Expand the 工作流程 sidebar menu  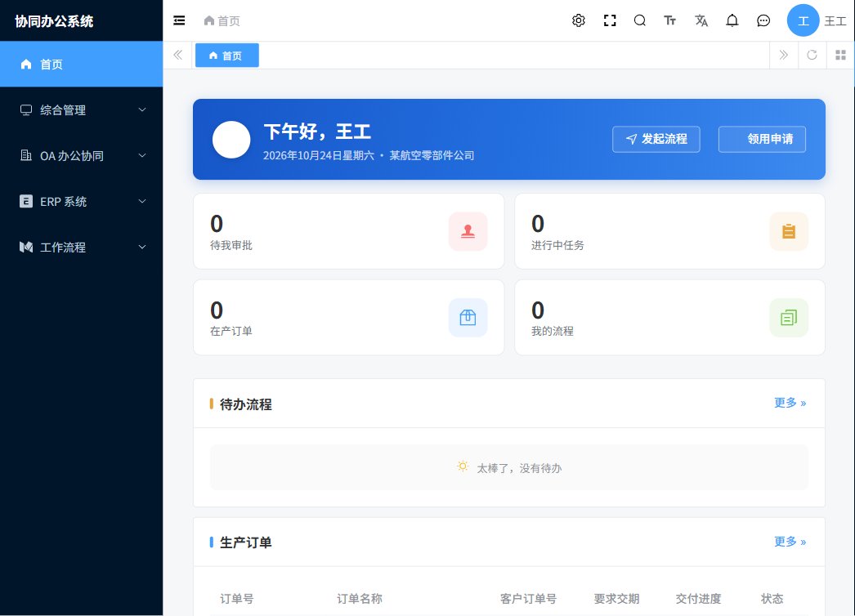click(x=81, y=248)
